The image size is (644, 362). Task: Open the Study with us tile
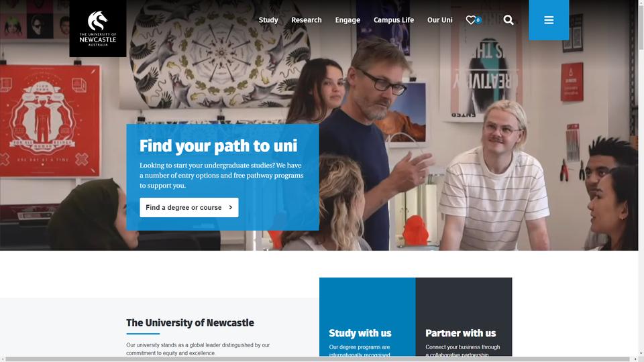click(x=367, y=317)
